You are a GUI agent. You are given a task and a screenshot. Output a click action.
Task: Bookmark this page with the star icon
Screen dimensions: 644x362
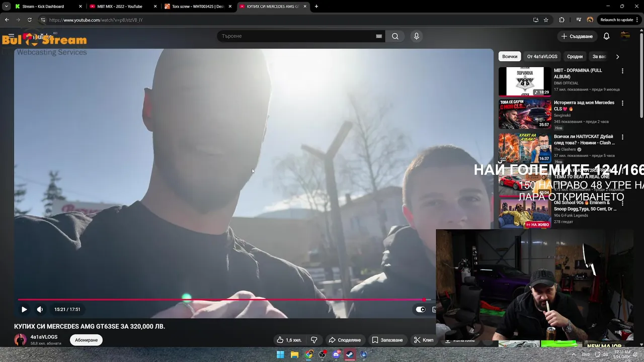coord(546,20)
